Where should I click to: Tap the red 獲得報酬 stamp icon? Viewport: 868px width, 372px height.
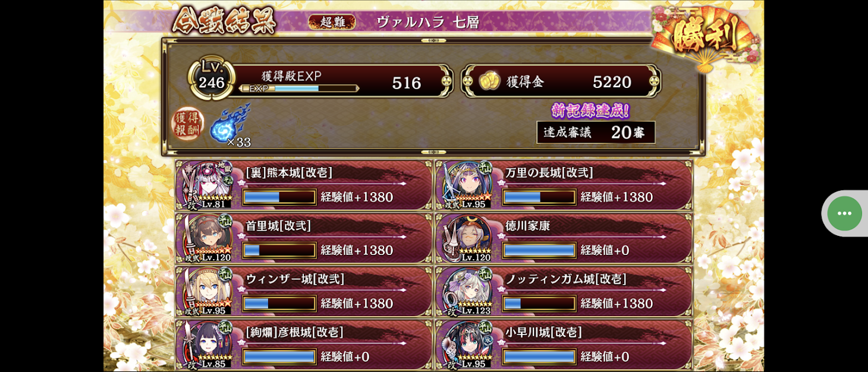pyautogui.click(x=187, y=124)
